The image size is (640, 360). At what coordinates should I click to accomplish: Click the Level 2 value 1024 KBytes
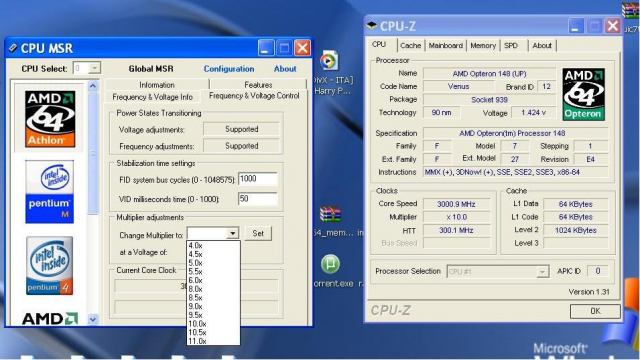click(x=576, y=230)
